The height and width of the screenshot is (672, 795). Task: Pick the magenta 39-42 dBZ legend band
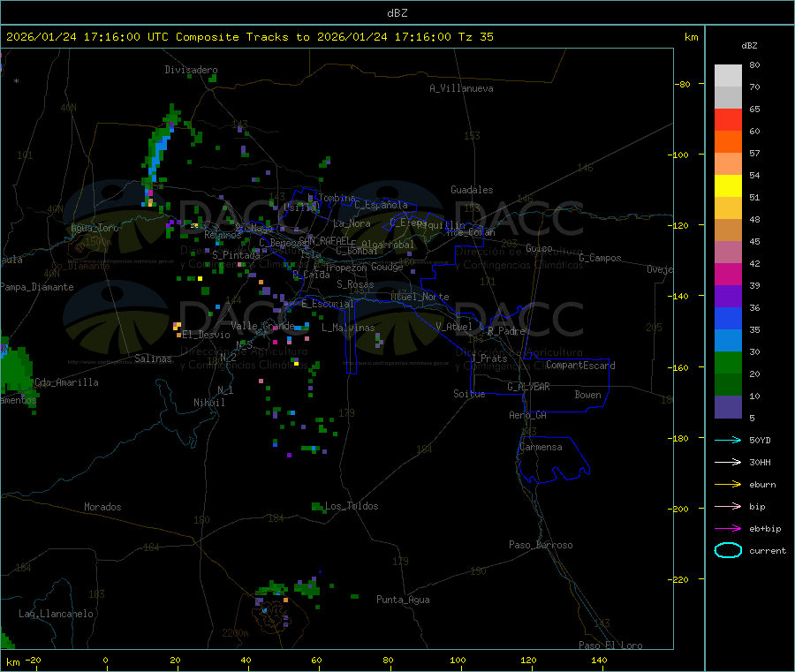[x=728, y=274]
